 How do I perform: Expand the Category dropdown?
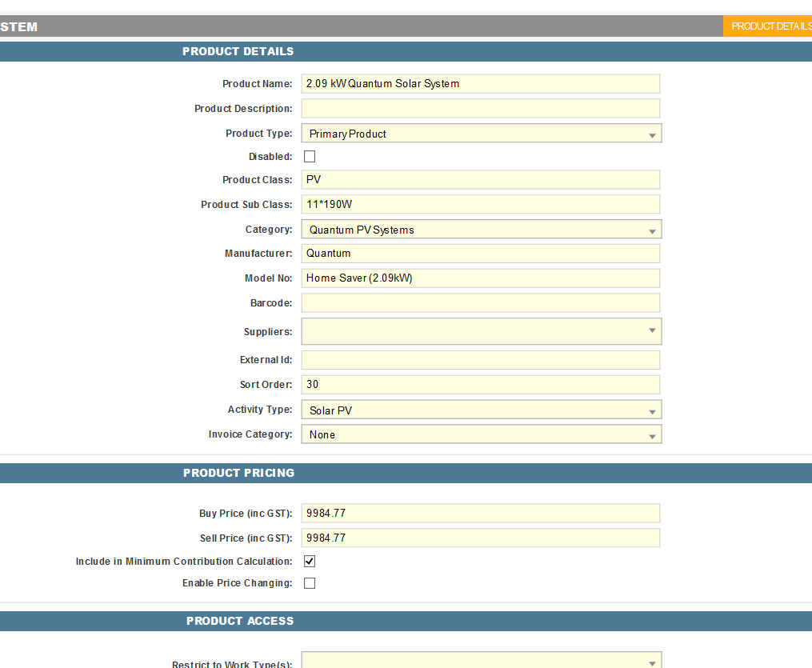tap(481, 230)
